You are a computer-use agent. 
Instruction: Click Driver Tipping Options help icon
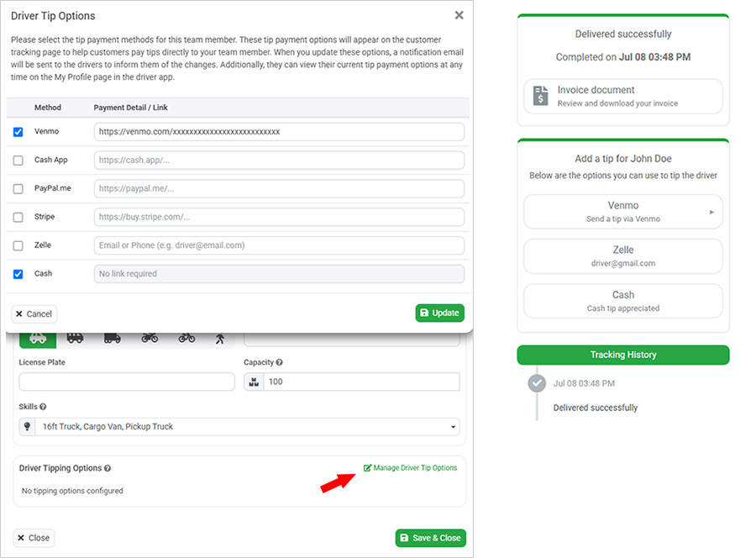(108, 468)
